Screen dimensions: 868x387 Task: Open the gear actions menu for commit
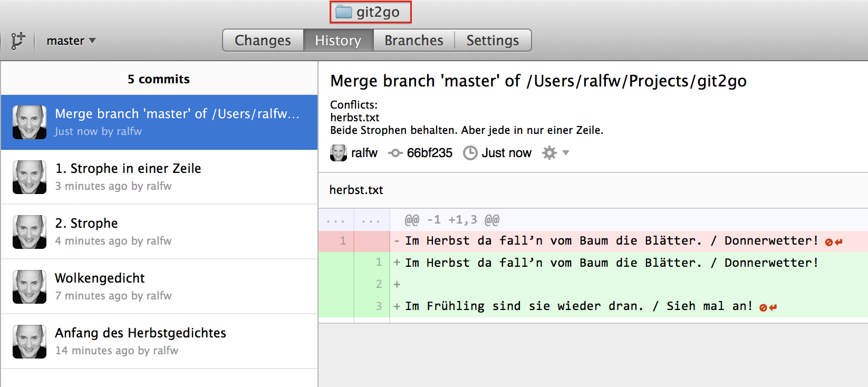(x=549, y=153)
